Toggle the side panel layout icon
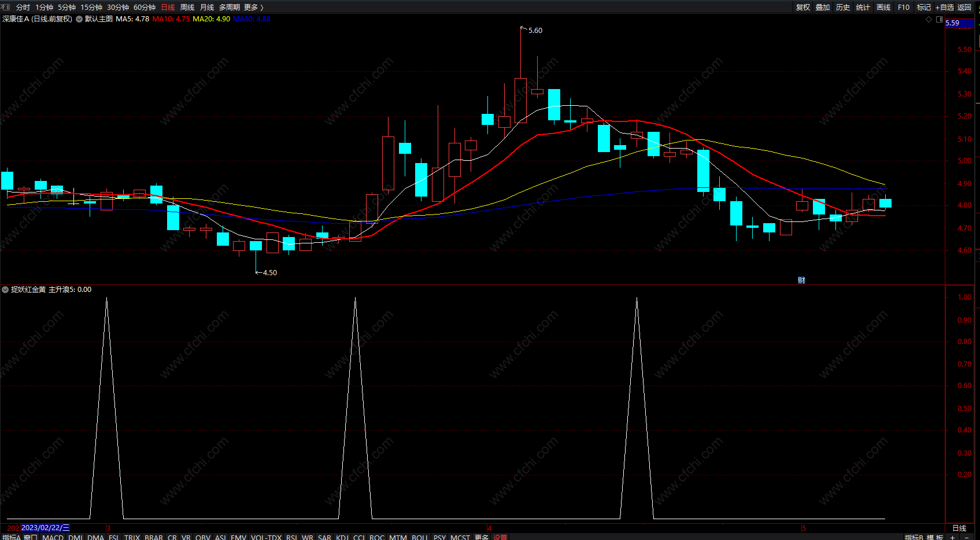This screenshot has height=540, width=980. click(x=940, y=19)
